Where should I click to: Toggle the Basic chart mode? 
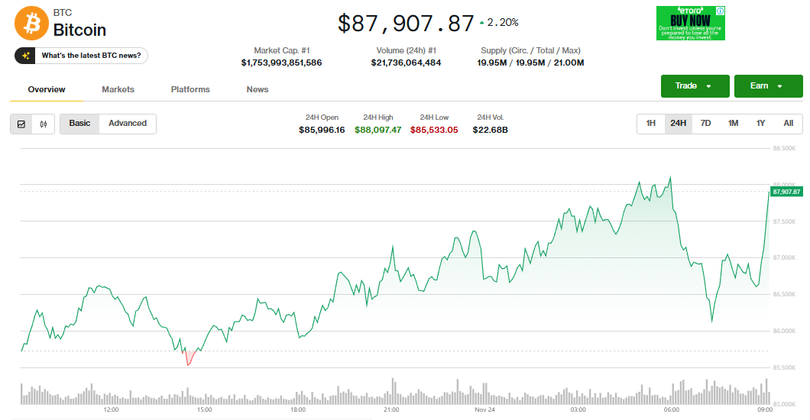pyautogui.click(x=79, y=124)
